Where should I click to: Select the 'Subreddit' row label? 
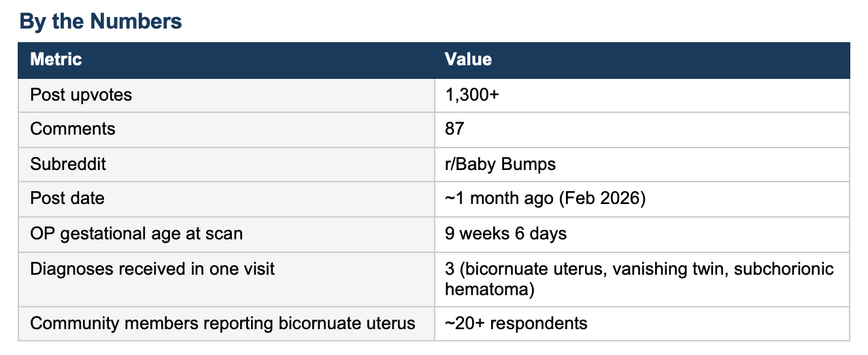pyautogui.click(x=227, y=165)
